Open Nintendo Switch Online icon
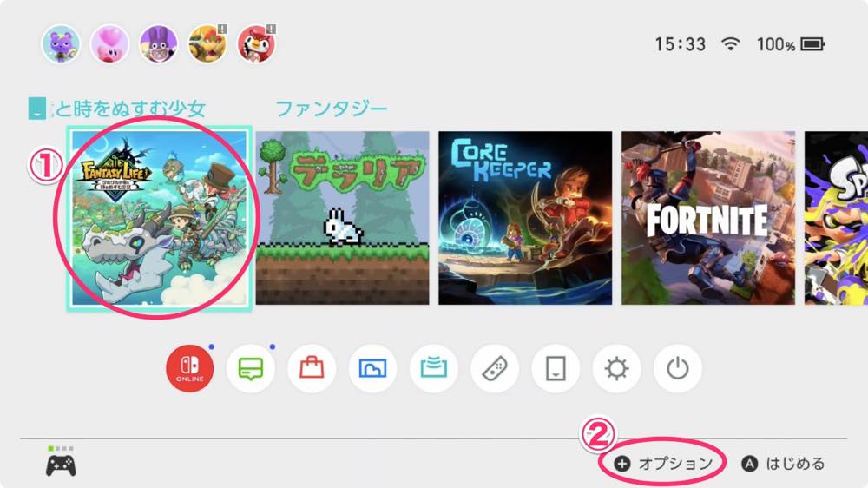 click(x=190, y=368)
